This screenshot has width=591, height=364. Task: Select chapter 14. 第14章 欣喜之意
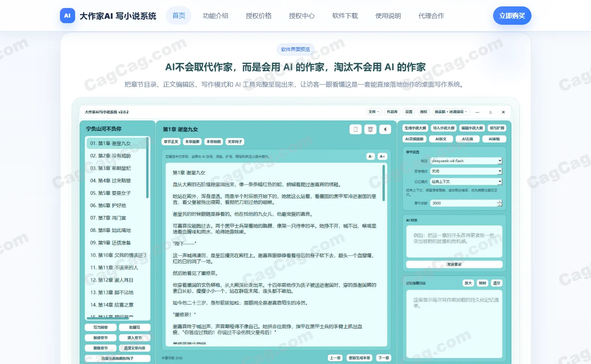pos(116,305)
